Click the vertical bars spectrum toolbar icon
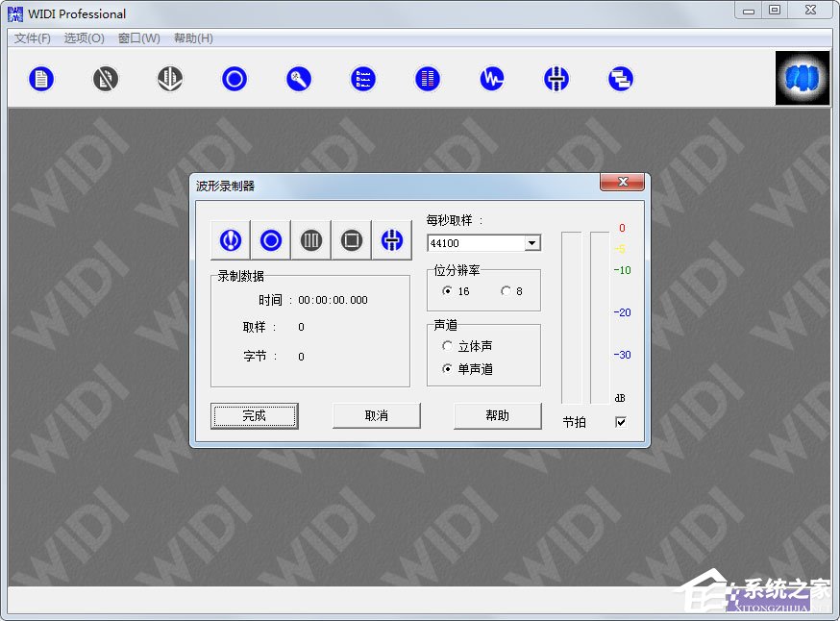The width and height of the screenshot is (840, 621). (428, 79)
